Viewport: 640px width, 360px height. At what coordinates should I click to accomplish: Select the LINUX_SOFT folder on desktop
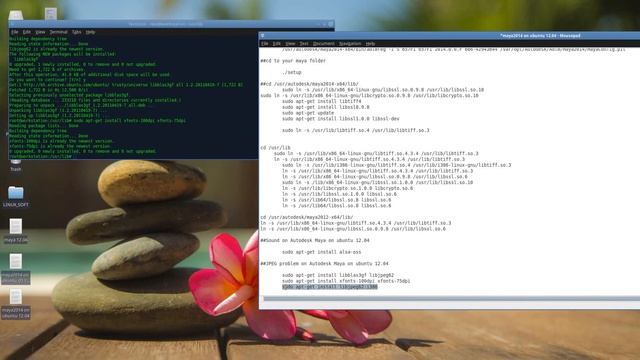point(16,196)
